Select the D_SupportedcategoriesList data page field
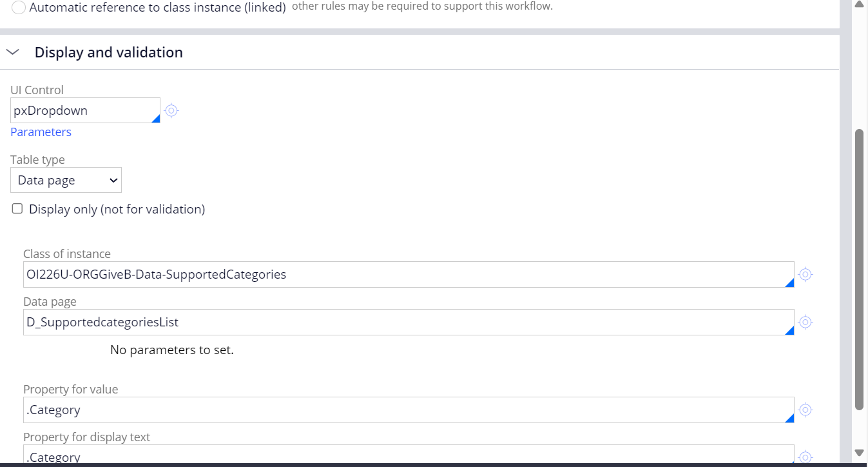868x467 pixels. [x=387, y=322]
